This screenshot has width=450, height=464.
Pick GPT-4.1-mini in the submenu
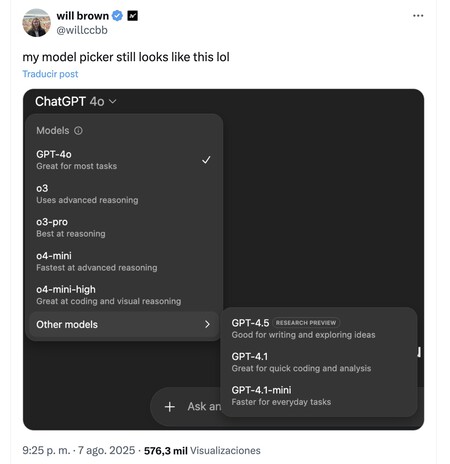318,396
